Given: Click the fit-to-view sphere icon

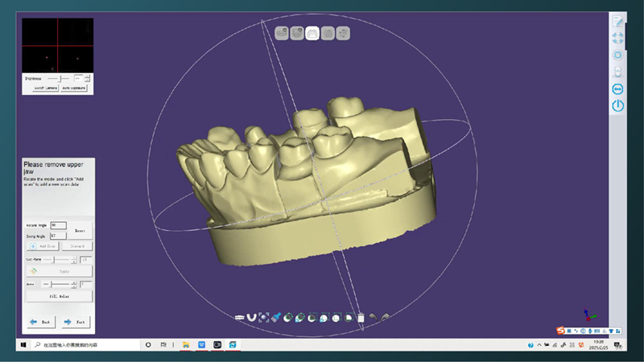Looking at the screenshot, I should [263, 317].
